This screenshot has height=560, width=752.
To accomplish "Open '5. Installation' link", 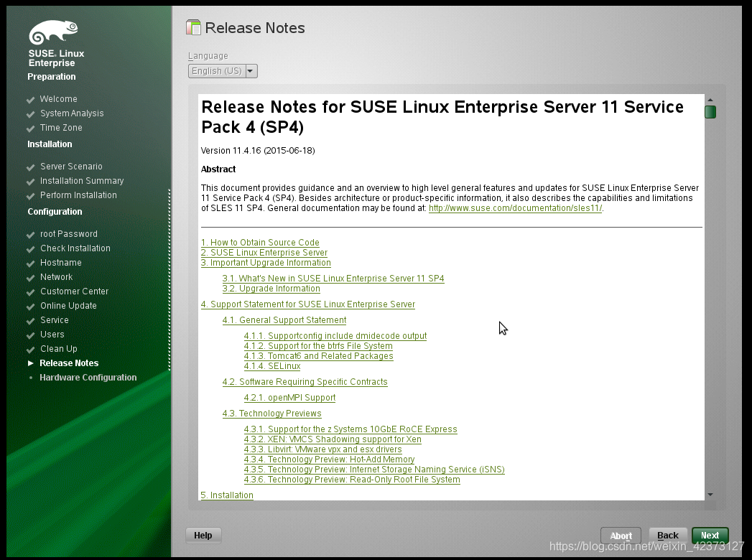I will point(227,495).
